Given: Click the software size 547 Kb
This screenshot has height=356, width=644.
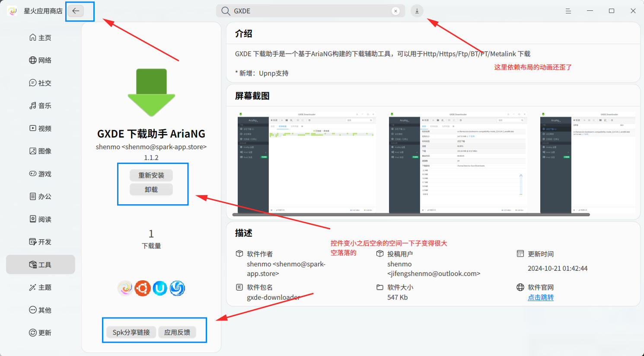Looking at the screenshot, I should pyautogui.click(x=398, y=298).
